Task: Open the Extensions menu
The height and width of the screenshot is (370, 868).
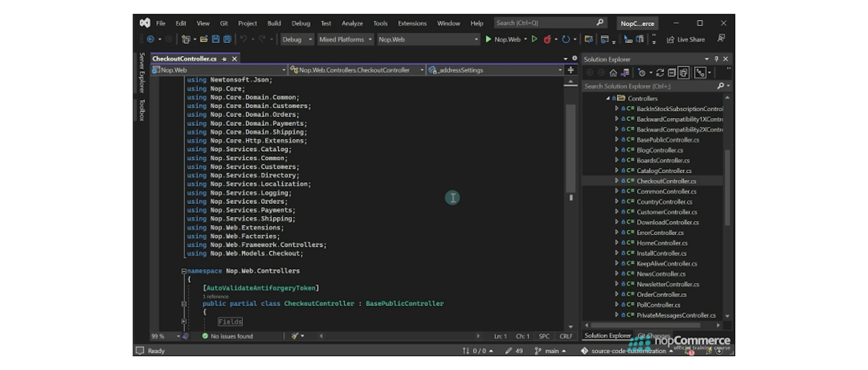Action: [x=412, y=23]
